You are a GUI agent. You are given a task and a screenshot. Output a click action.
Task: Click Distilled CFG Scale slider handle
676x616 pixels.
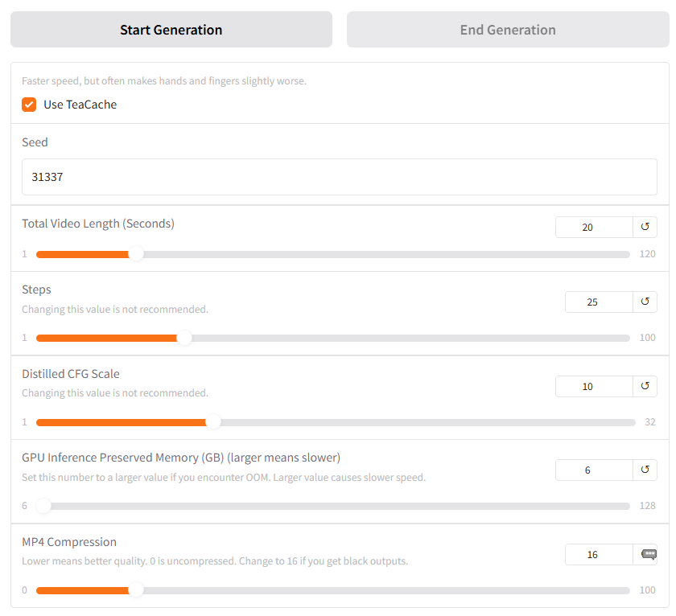click(213, 422)
